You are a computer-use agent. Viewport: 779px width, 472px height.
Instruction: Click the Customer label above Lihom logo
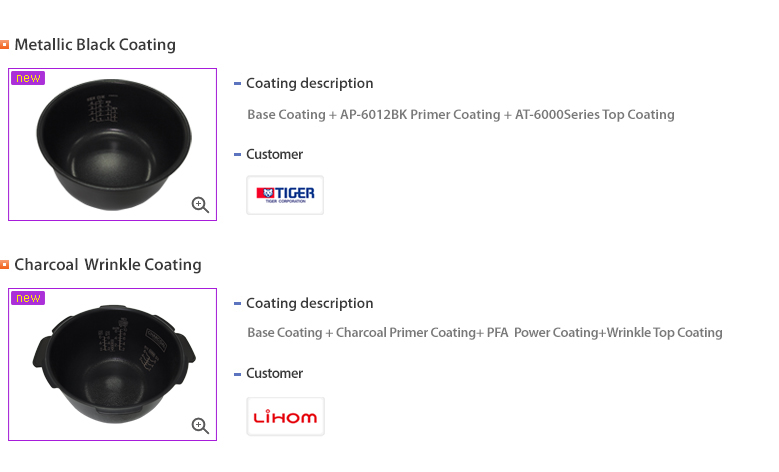pos(274,374)
